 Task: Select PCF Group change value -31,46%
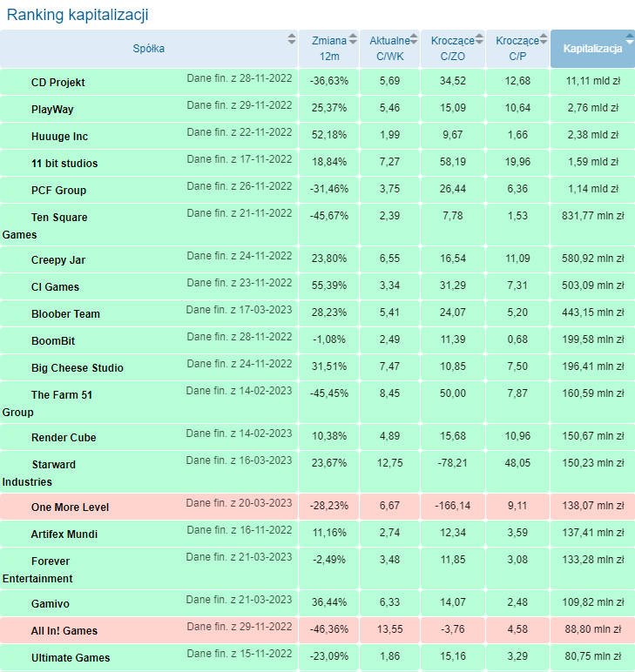[x=329, y=189]
